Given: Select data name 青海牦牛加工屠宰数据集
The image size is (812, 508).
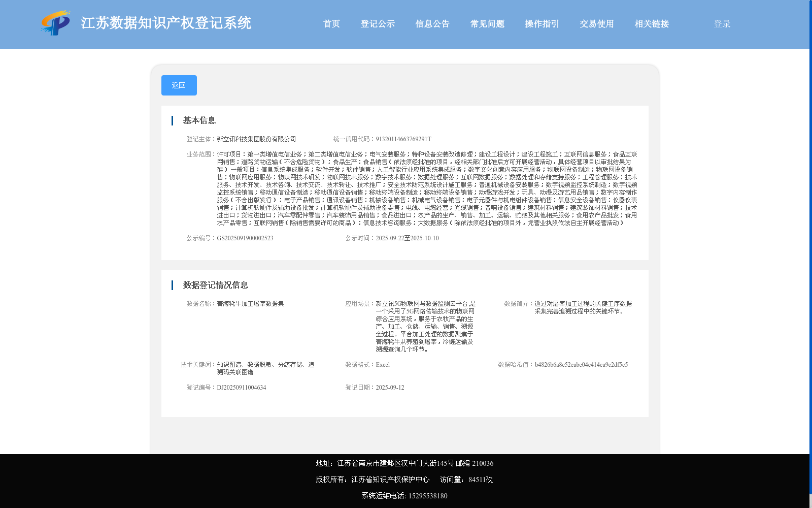Looking at the screenshot, I should tap(251, 304).
